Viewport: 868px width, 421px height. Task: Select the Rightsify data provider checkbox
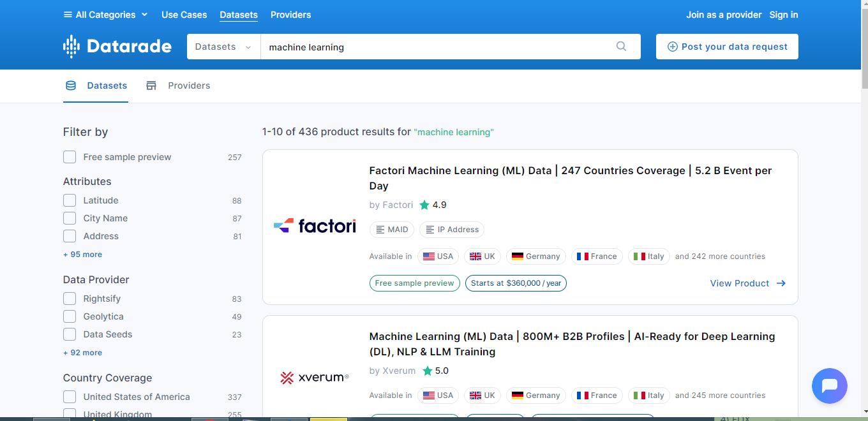point(69,298)
